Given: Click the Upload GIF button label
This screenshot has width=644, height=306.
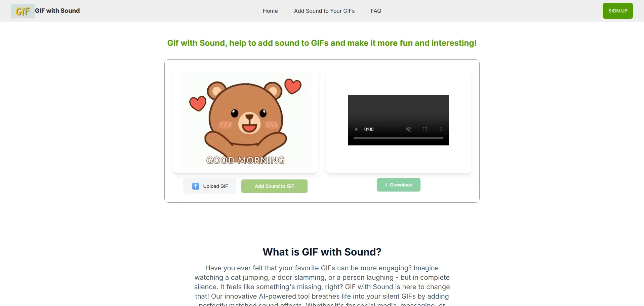Looking at the screenshot, I should 215,186.
